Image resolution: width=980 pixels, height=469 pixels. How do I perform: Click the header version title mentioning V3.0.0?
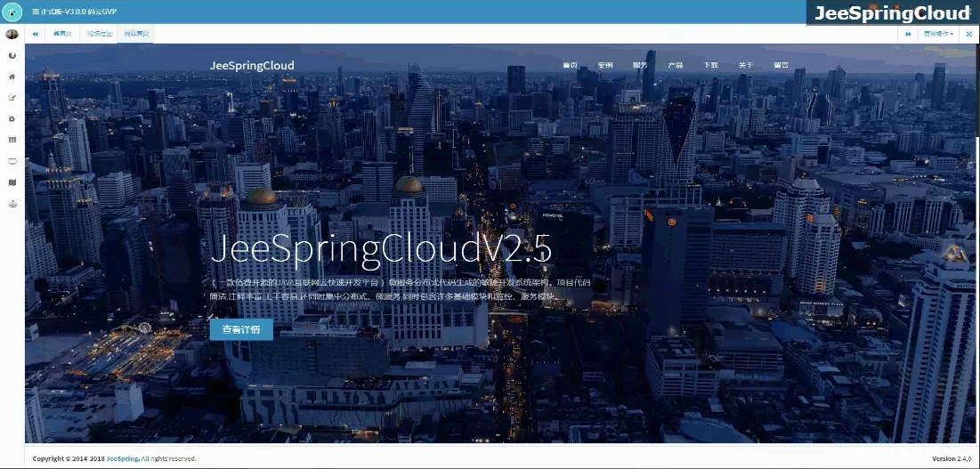click(78, 12)
